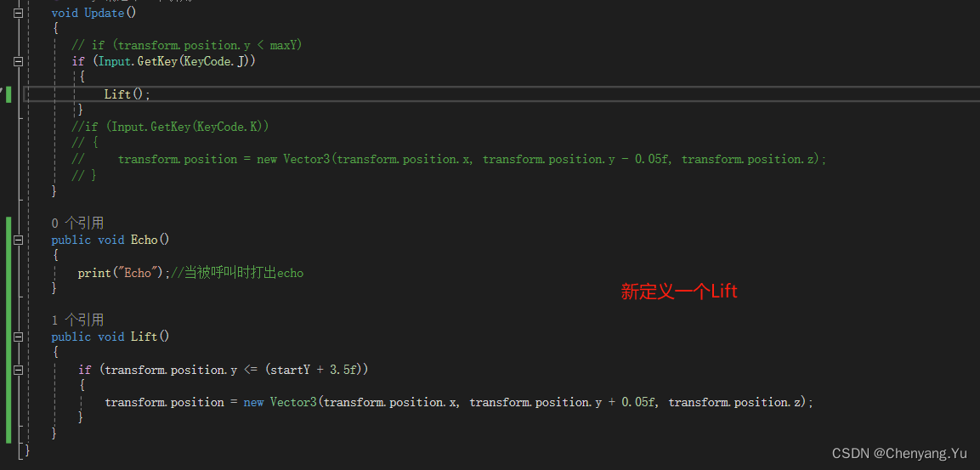Collapse the if transform.position.y <= block
The height and width of the screenshot is (470, 980).
coord(18,370)
